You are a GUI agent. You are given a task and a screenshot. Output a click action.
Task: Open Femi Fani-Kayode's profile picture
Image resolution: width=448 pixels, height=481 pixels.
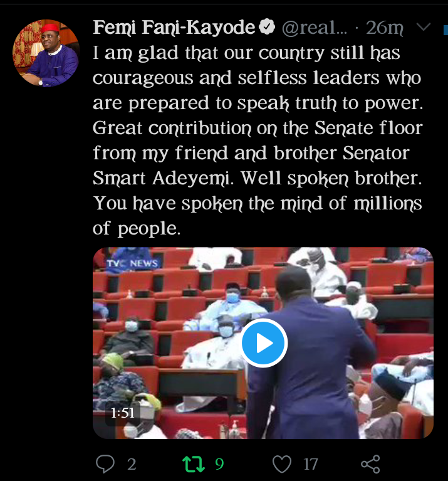coord(46,53)
